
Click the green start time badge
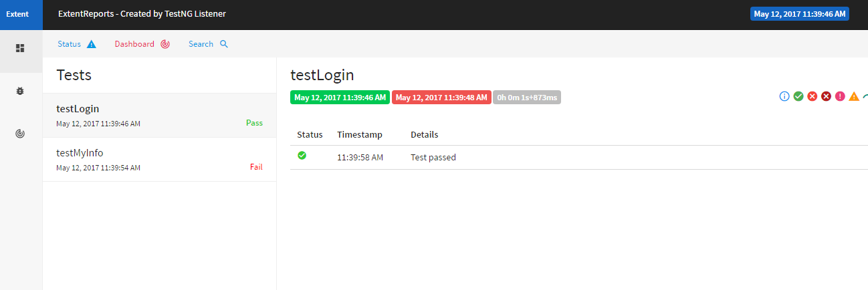tap(340, 98)
